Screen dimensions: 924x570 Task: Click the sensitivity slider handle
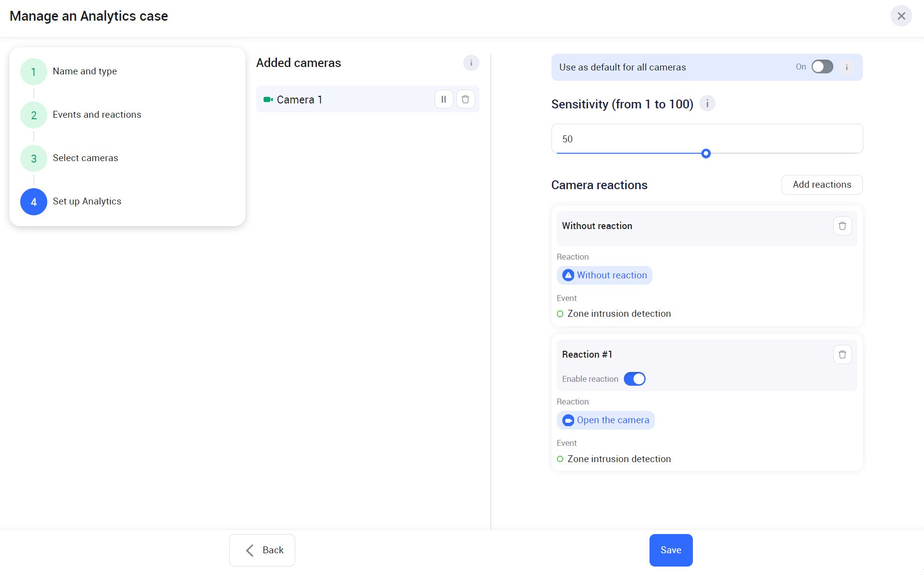(x=706, y=154)
